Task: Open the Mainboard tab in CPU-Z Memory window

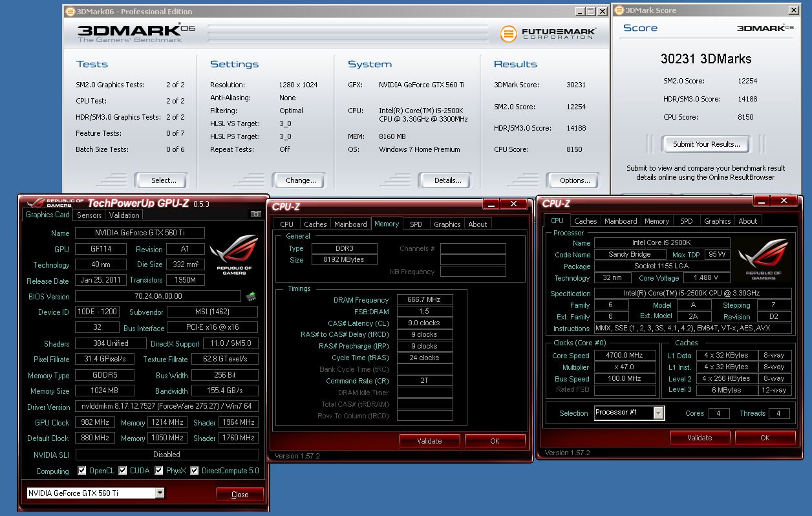Action: pyautogui.click(x=350, y=224)
